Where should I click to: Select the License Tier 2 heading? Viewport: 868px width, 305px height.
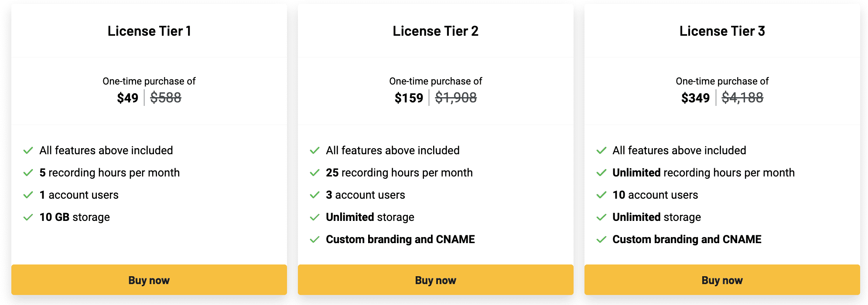coord(435,31)
